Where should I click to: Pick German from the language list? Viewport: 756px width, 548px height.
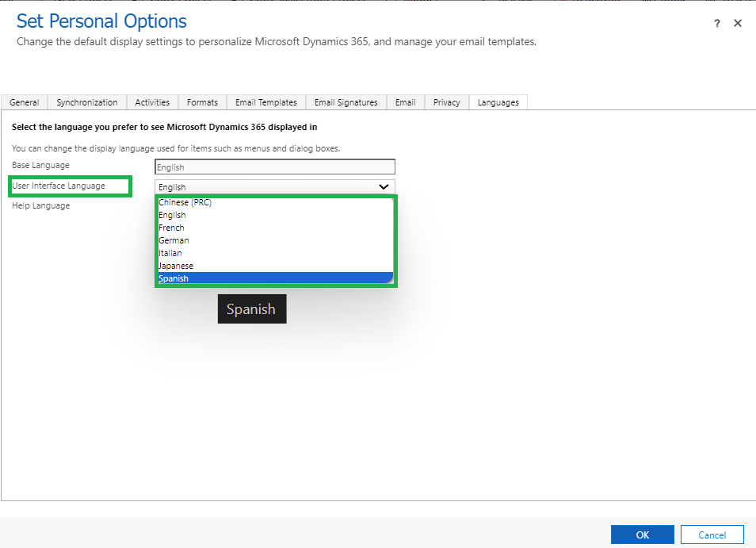pos(276,240)
